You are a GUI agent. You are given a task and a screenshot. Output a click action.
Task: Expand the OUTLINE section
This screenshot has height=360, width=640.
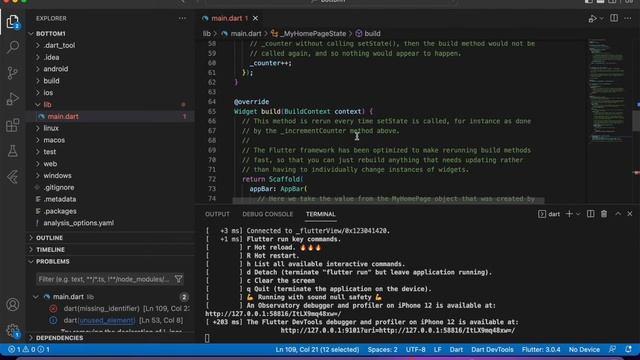pos(49,238)
